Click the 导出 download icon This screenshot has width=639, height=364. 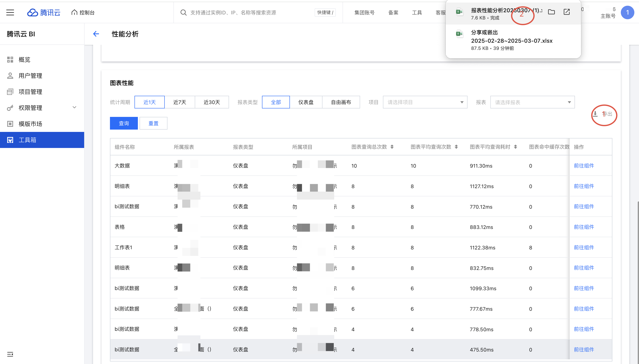tap(595, 114)
